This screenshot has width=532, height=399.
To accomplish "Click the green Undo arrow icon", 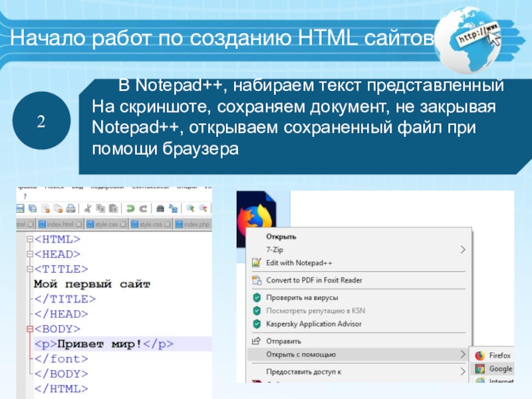I will pos(130,208).
